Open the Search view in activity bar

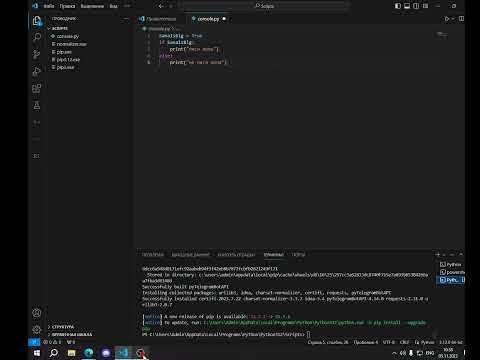(37, 37)
